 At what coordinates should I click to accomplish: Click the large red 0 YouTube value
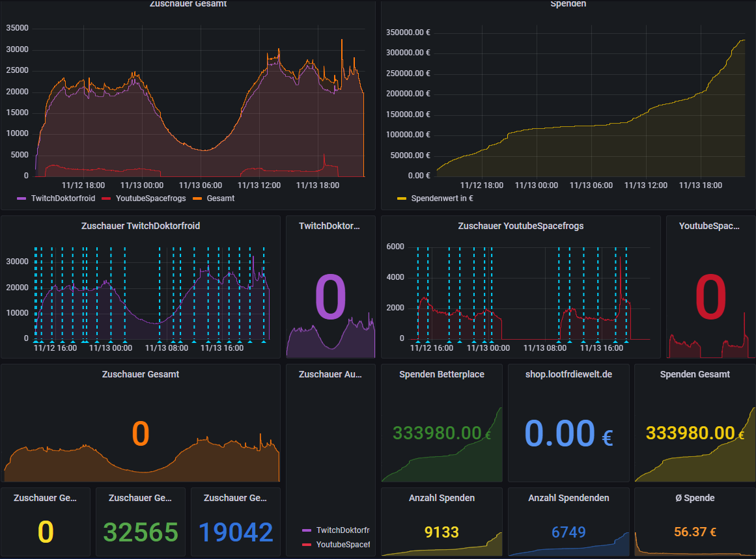pyautogui.click(x=710, y=296)
